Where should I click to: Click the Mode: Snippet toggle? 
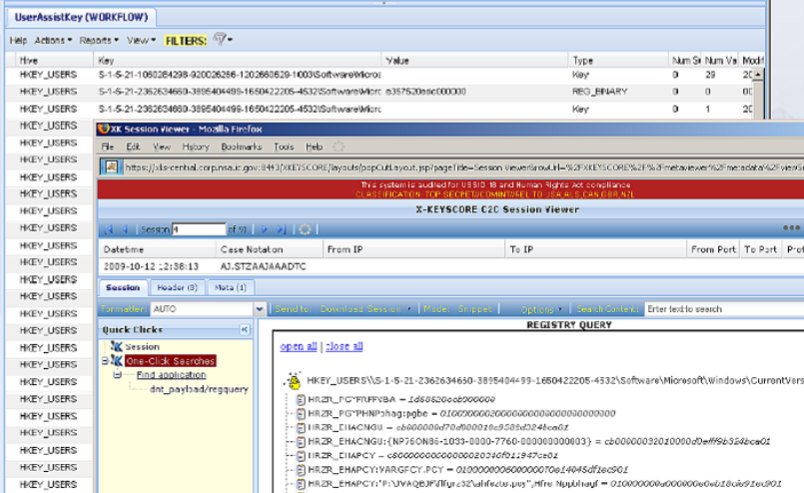coord(457,309)
